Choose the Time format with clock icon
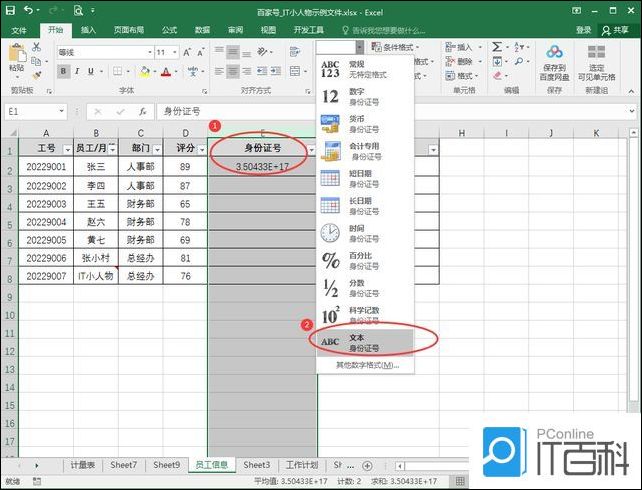This screenshot has height=490, width=642. (x=330, y=233)
